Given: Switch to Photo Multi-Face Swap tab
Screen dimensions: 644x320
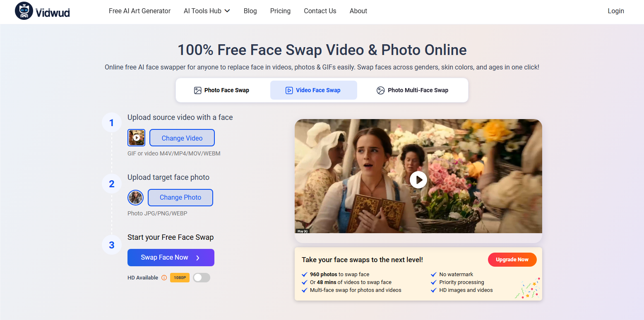Looking at the screenshot, I should point(412,90).
